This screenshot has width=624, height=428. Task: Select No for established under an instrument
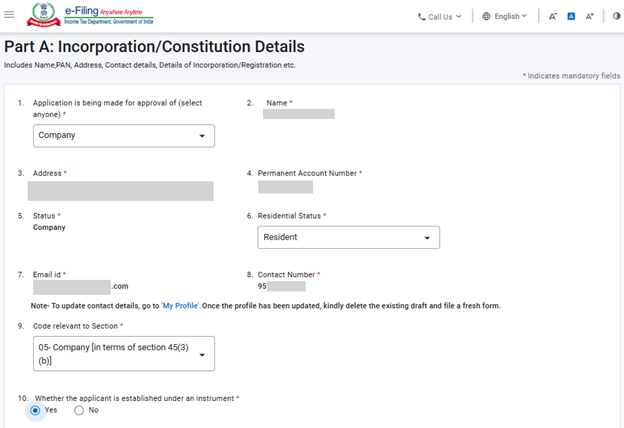(79, 410)
